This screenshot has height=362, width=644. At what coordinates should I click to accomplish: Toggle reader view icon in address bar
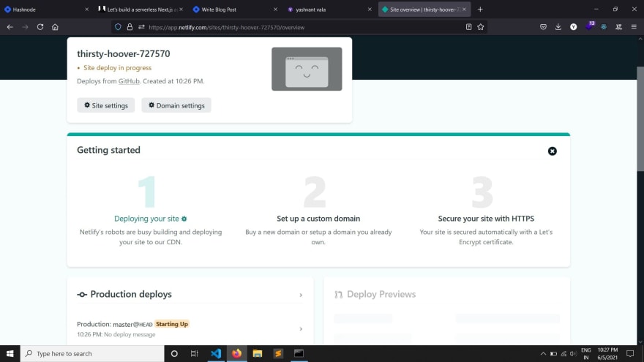pos(468,27)
